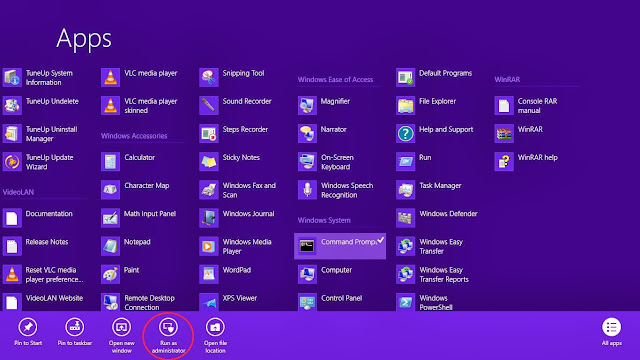
Task: Launch VLC media player skinned
Action: click(140, 105)
